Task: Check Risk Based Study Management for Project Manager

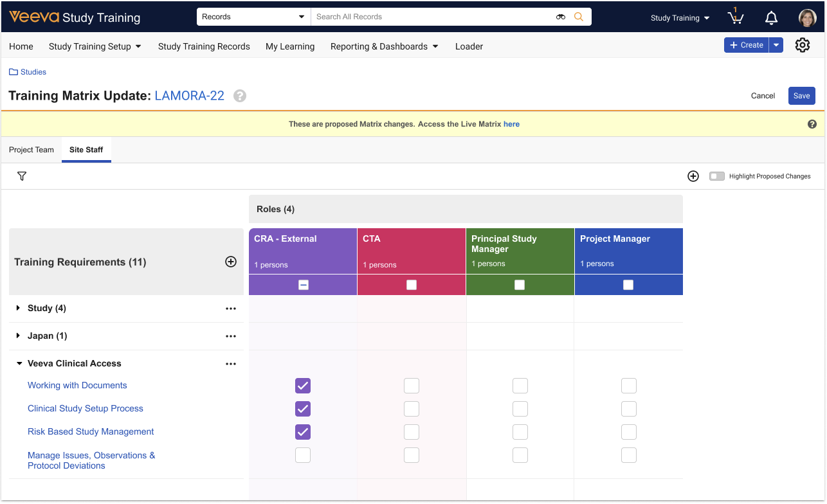Action: [x=628, y=432]
